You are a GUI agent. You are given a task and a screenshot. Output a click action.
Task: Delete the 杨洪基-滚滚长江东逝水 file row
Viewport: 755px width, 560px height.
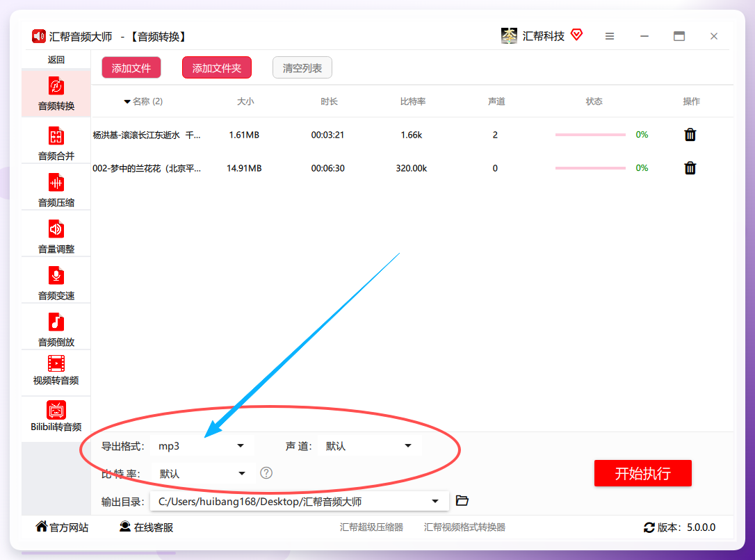tap(690, 135)
